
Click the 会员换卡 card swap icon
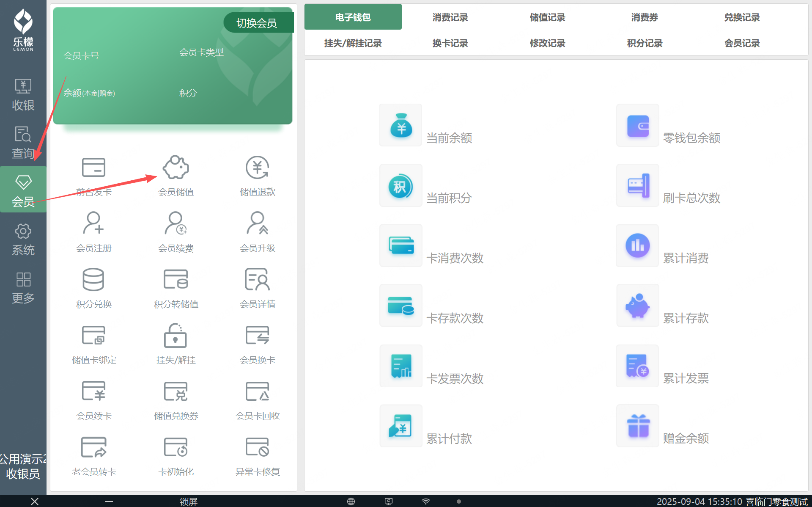tap(257, 336)
